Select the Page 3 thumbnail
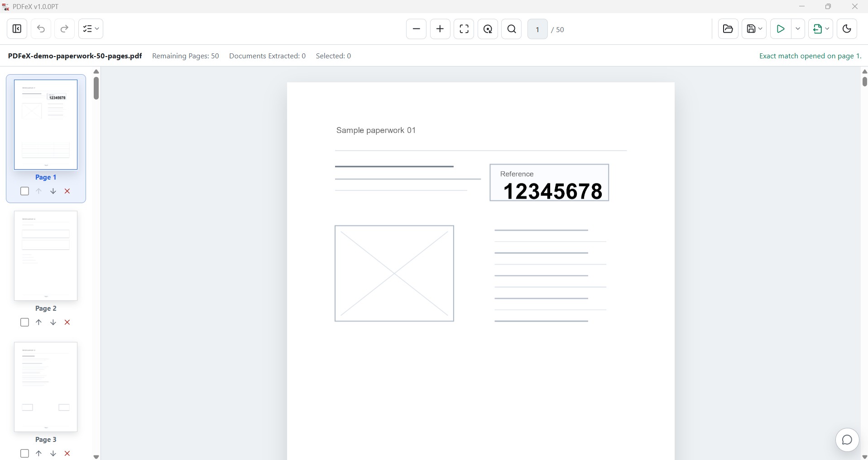 tap(46, 387)
